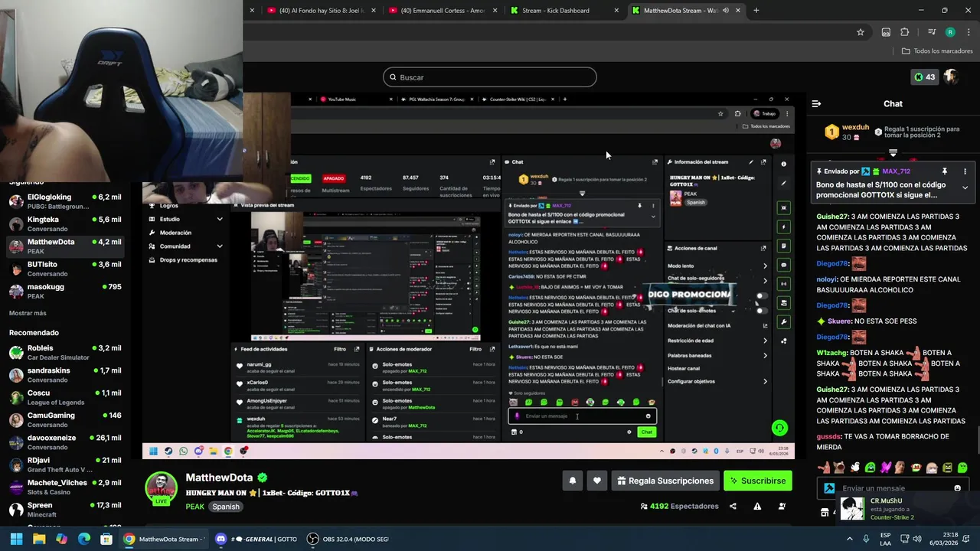
Task: Click Mostrar más in the following list
Action: click(x=28, y=313)
